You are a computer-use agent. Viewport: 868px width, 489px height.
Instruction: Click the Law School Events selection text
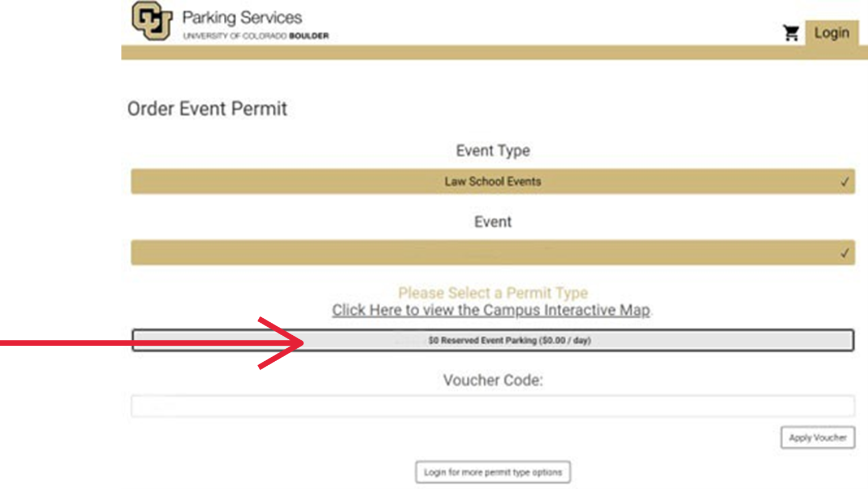click(493, 181)
